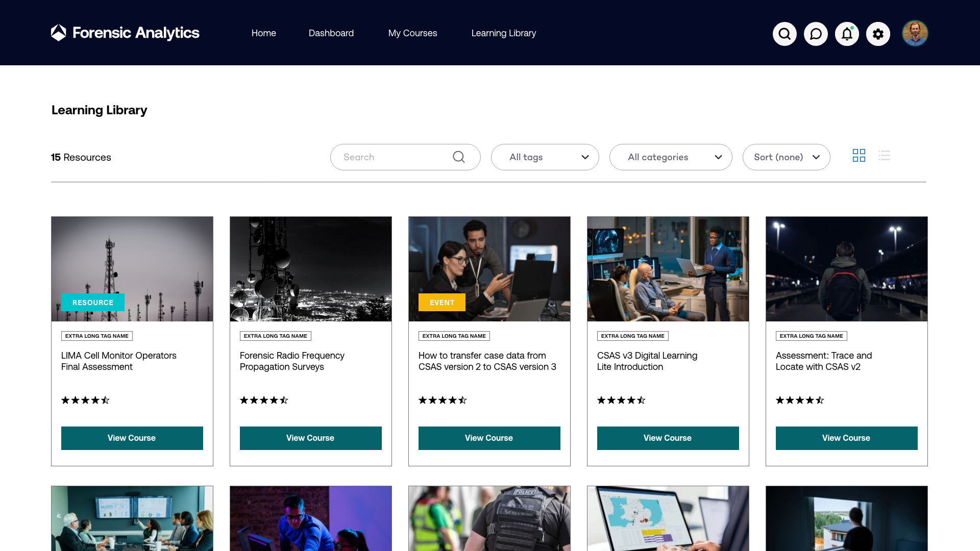Click the Assessment: Trace and Locate thumbnail
980x551 pixels.
click(846, 269)
